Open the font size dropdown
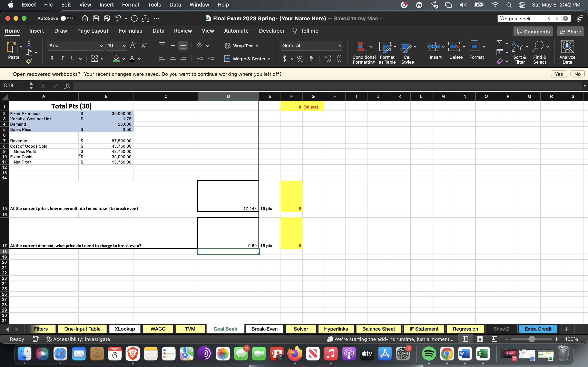Image resolution: width=588 pixels, height=367 pixels. 124,46
